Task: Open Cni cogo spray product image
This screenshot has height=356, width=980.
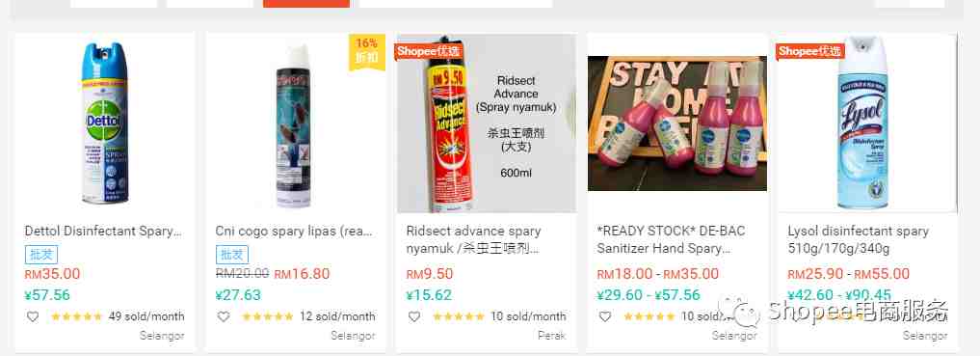Action: pyautogui.click(x=295, y=123)
